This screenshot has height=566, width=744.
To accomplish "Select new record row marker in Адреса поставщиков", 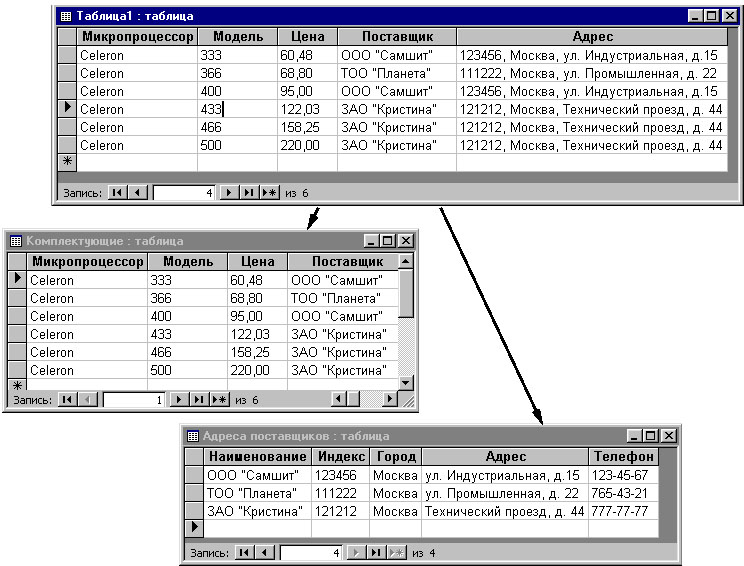I will click(x=194, y=528).
